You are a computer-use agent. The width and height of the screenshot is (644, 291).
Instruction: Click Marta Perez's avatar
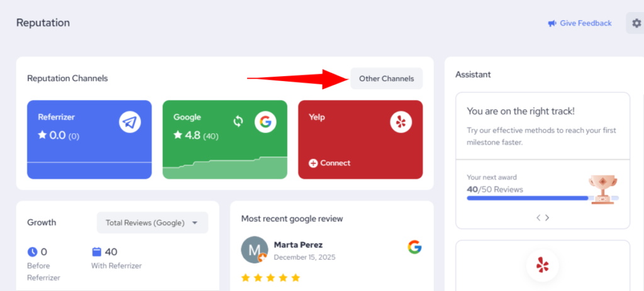coord(253,250)
